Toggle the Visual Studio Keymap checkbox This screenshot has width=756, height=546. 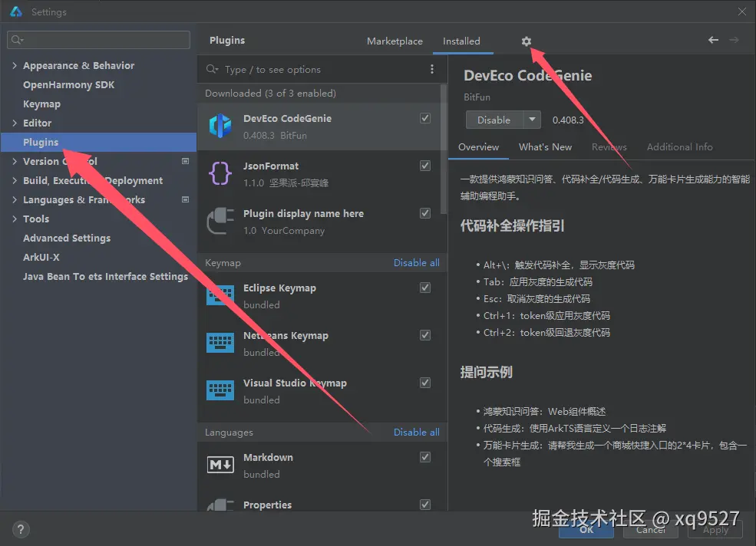425,383
